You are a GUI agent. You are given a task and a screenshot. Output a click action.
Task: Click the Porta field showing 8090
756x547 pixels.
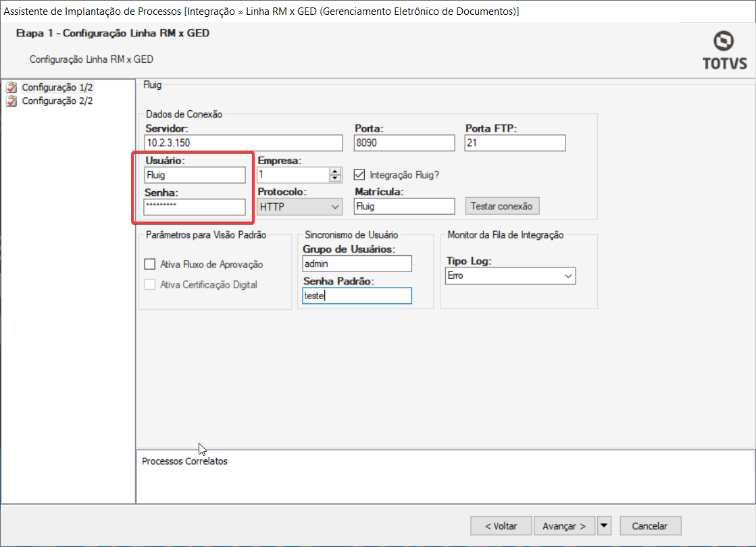(405, 143)
